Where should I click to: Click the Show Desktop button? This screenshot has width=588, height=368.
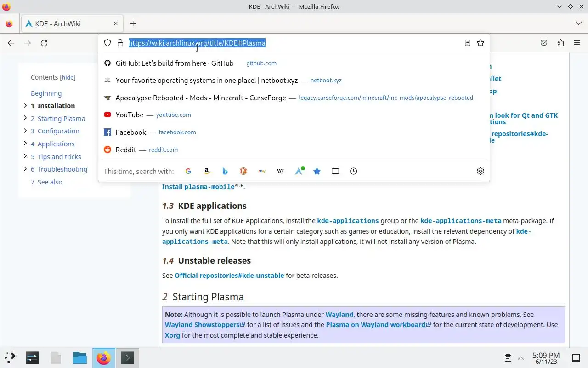click(x=576, y=358)
